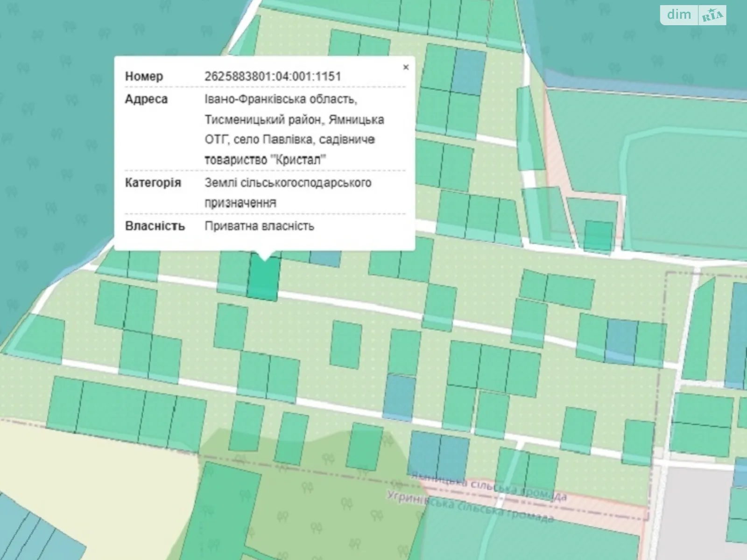Select the highlighted parcel under the popup pointer
Image resolution: width=747 pixels, height=560 pixels.
coord(264,278)
